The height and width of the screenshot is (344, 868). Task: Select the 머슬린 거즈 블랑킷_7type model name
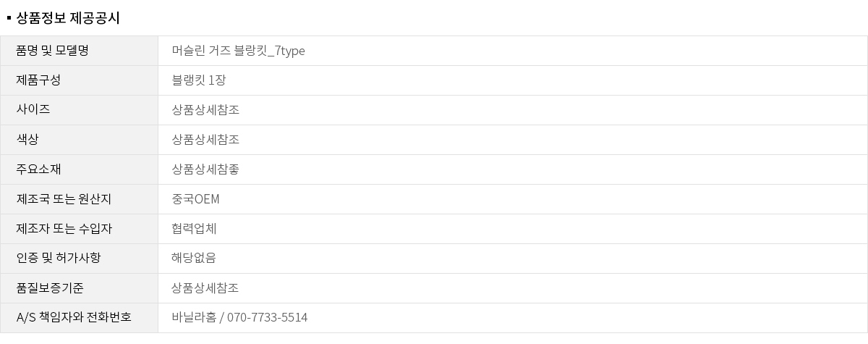click(239, 51)
